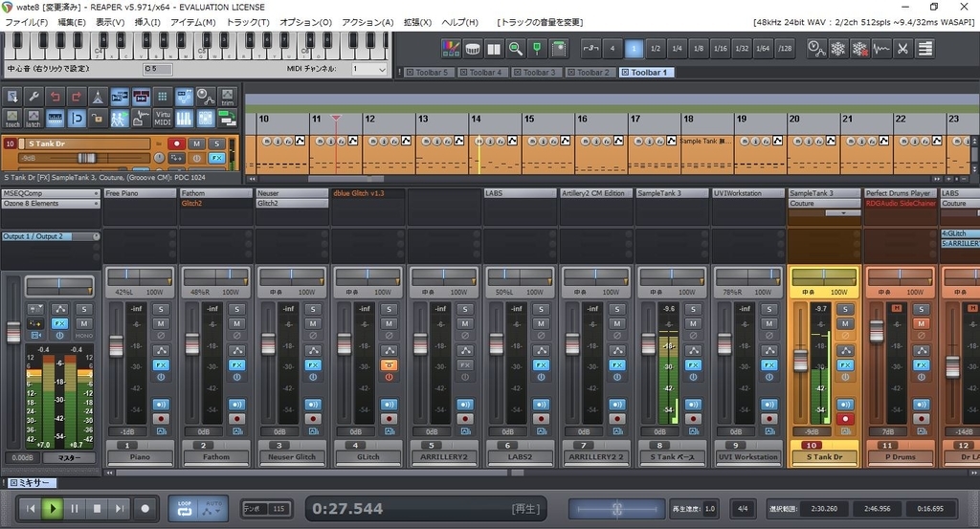Click the ripple editing icon
This screenshot has width=980, height=529.
click(228, 118)
